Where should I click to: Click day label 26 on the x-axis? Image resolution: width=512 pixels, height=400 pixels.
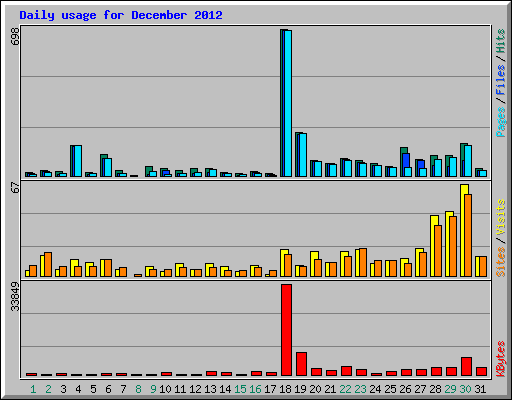405,389
